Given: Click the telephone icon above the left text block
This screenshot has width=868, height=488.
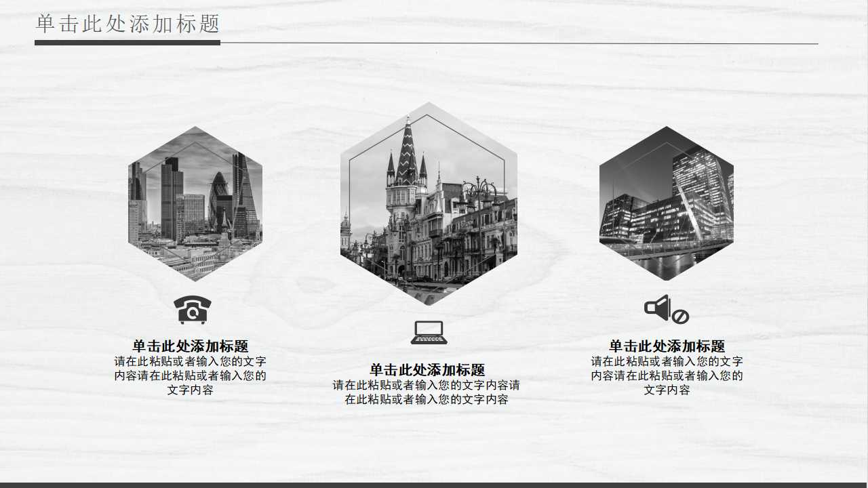Looking at the screenshot, I should click(x=192, y=307).
